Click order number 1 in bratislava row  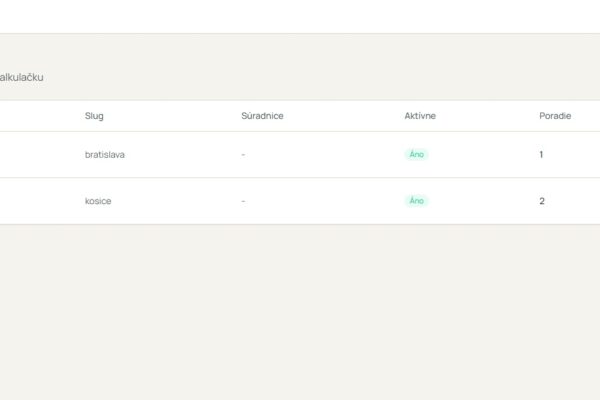click(x=541, y=155)
